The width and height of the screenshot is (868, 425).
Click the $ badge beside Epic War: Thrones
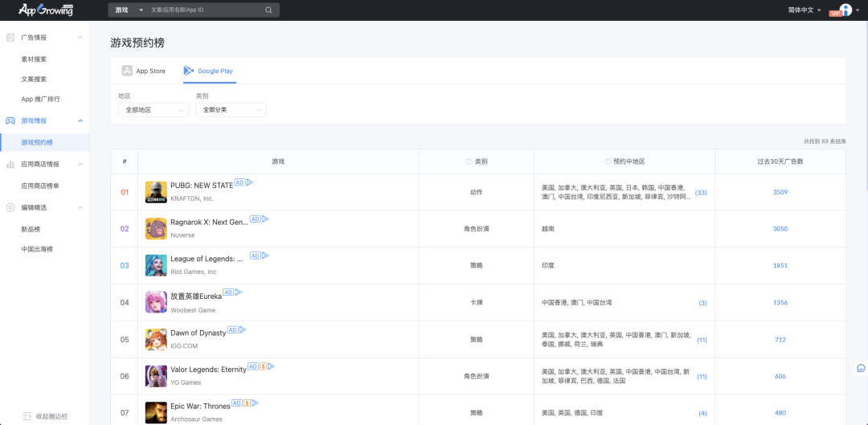(x=247, y=403)
